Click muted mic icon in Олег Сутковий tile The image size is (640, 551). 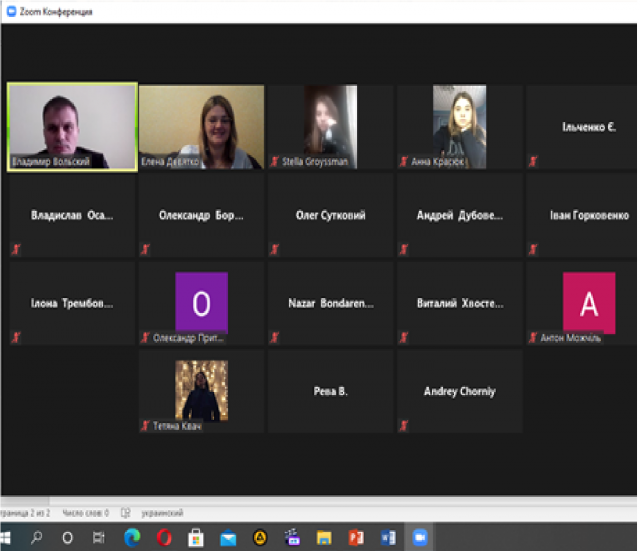pyautogui.click(x=275, y=249)
